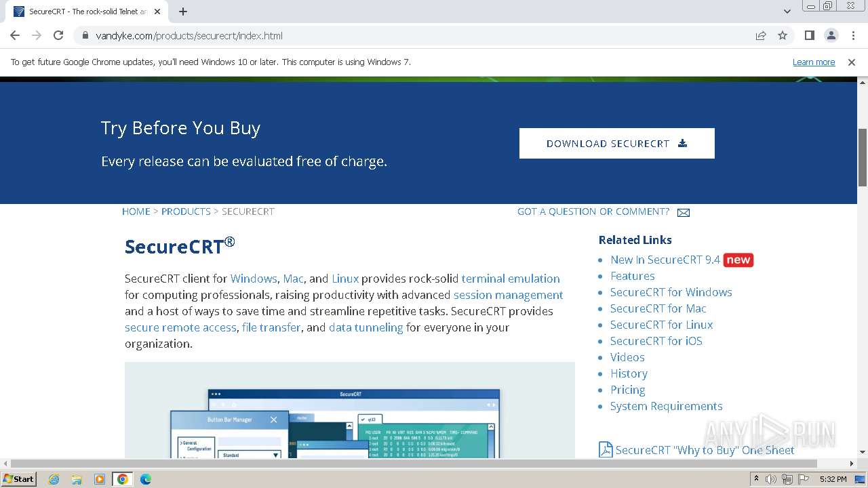Viewport: 868px width, 488px height.
Task: Open the History related link
Action: click(629, 373)
